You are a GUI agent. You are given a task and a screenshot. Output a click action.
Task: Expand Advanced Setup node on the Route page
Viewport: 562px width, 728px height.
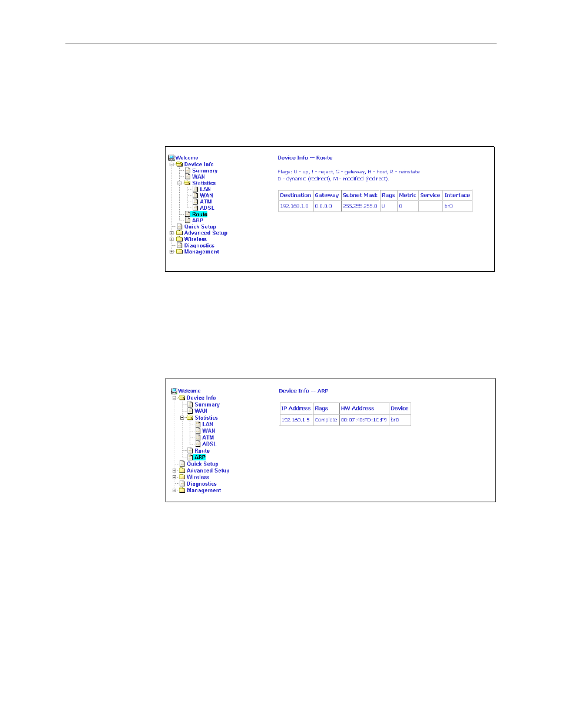point(172,233)
